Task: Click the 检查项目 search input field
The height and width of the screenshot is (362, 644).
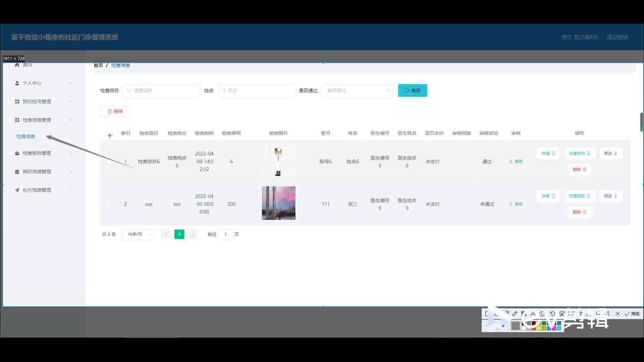Action: [x=161, y=90]
